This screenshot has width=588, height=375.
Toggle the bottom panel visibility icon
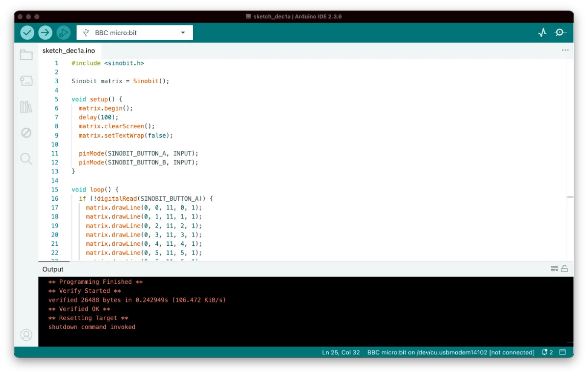[x=563, y=352]
